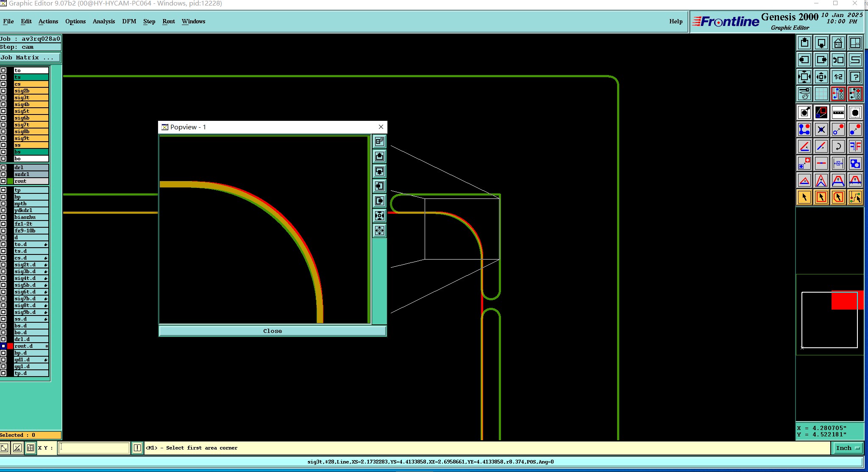This screenshot has width=868, height=472.
Task: Click the Home view icon
Action: point(838,43)
